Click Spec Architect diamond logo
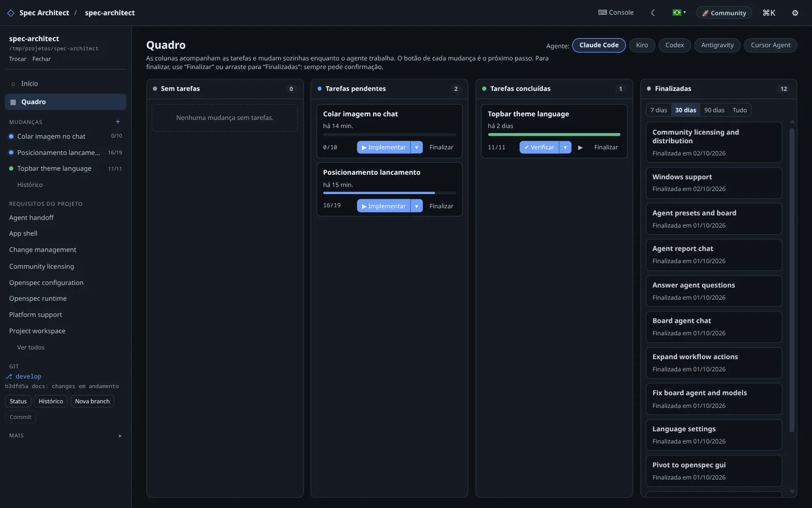Image resolution: width=812 pixels, height=508 pixels. 11,13
